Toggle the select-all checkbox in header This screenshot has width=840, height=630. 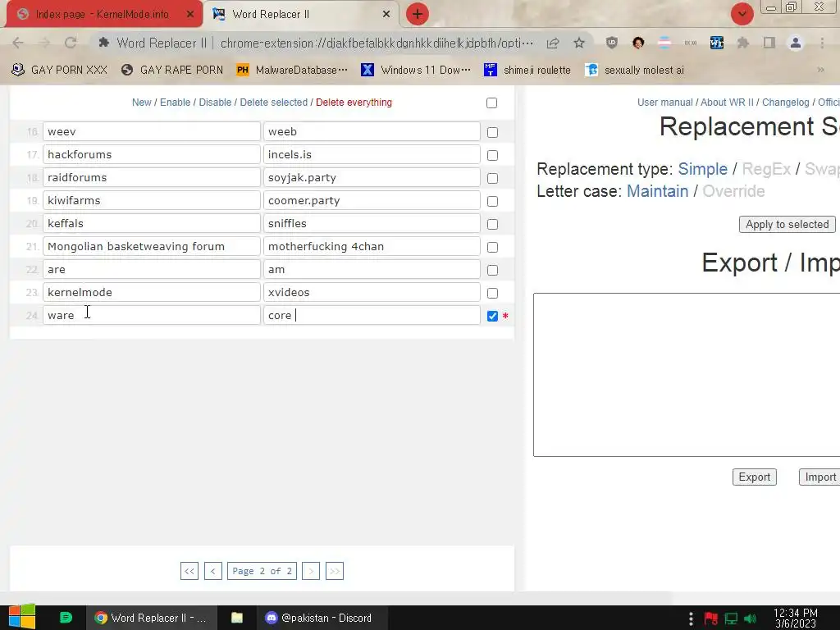tap(492, 103)
